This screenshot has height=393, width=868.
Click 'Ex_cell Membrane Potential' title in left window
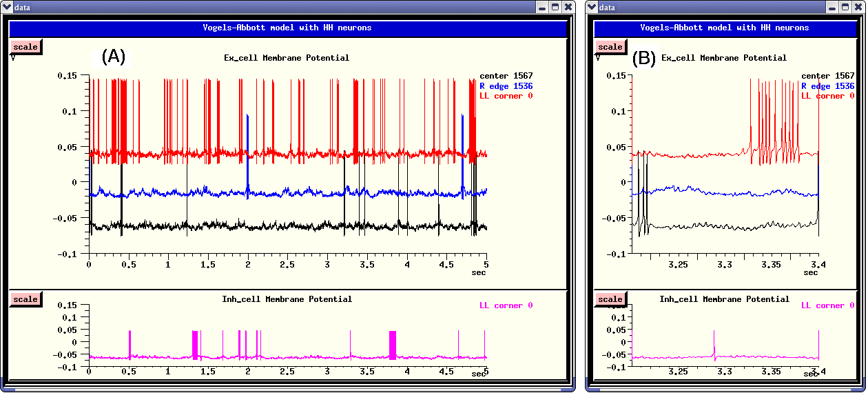coord(287,58)
